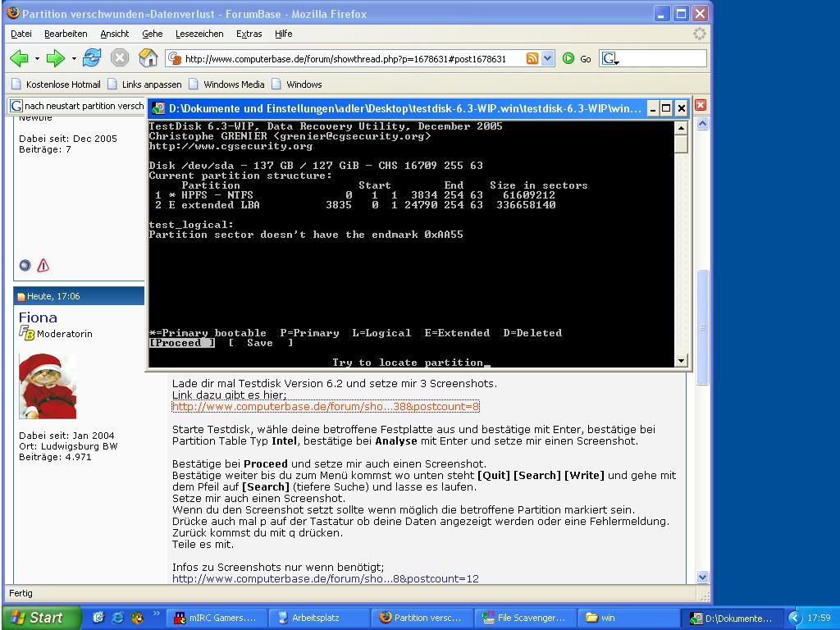Click the Windows Media bookmark
This screenshot has width=840, height=630.
pos(226,84)
